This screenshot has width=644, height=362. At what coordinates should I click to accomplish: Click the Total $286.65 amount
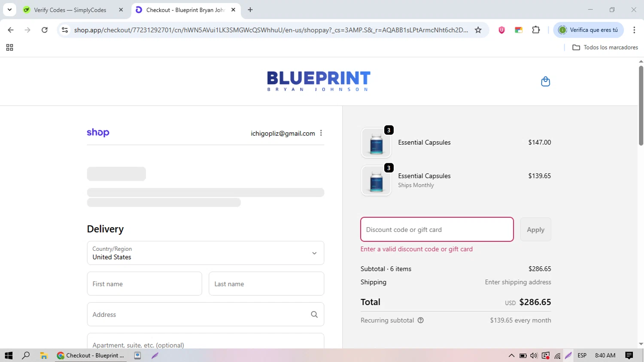coord(535,302)
